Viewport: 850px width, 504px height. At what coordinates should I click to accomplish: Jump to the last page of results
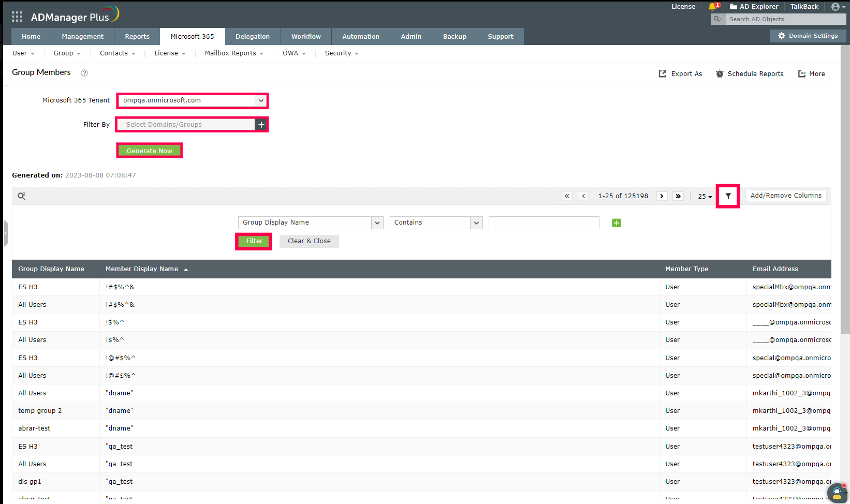678,196
